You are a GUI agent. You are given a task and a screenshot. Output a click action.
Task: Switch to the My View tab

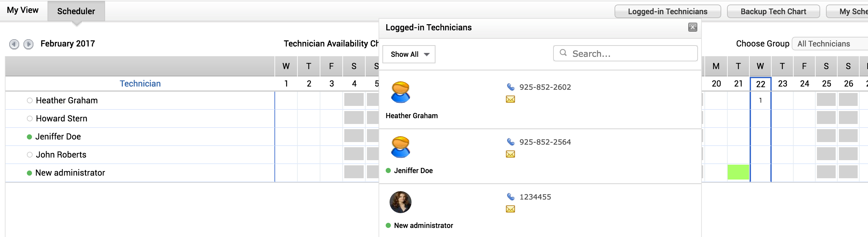pyautogui.click(x=23, y=10)
